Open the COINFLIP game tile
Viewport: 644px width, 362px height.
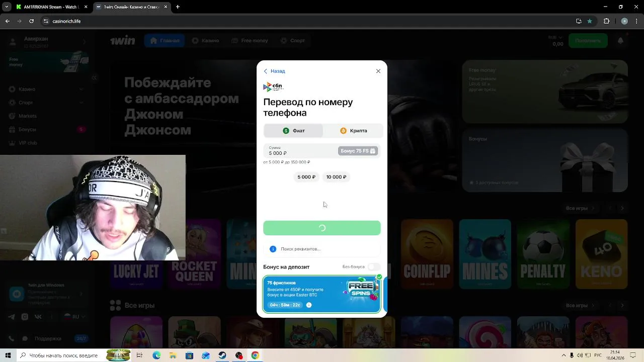tap(427, 254)
